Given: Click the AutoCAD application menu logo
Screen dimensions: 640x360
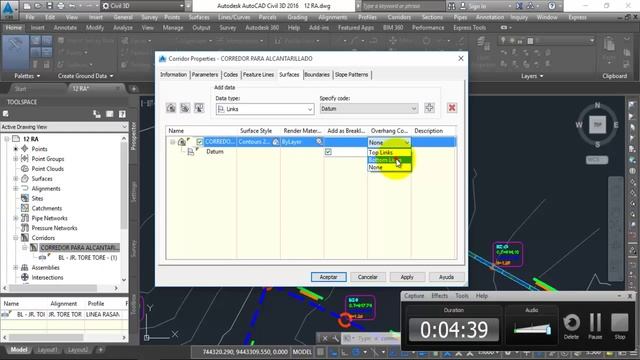Looking at the screenshot, I should [9, 9].
